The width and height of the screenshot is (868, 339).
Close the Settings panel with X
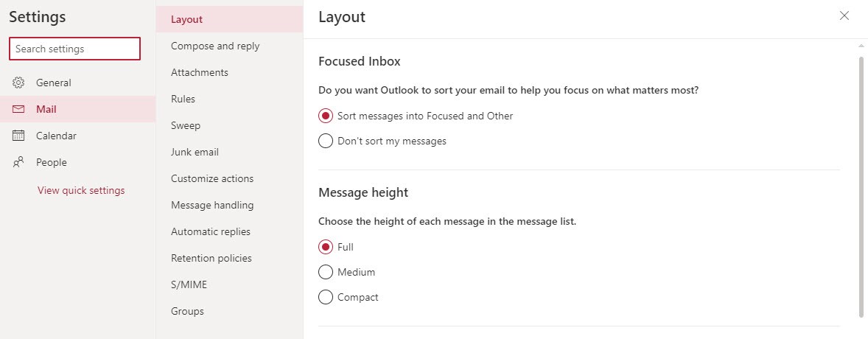(x=844, y=15)
